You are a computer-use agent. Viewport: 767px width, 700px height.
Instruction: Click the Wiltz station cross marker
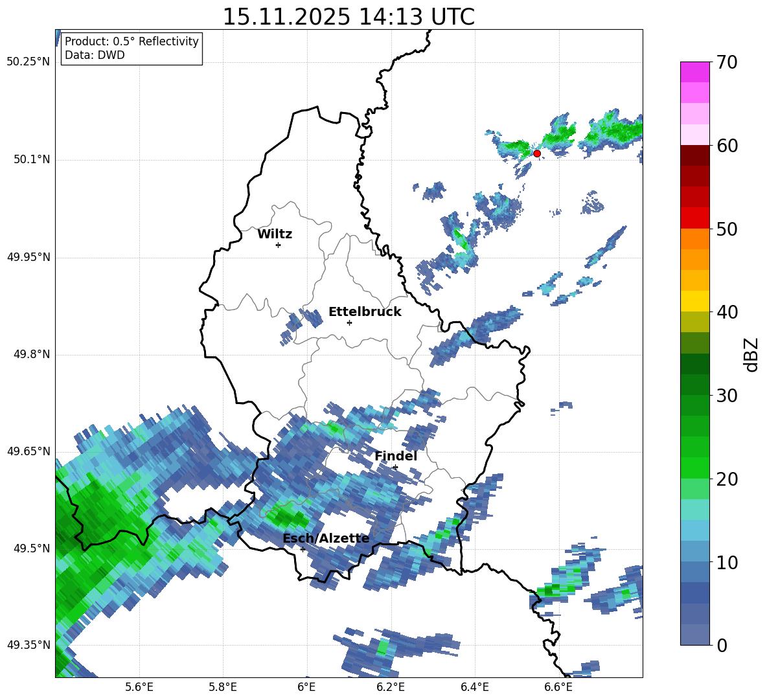(x=279, y=245)
